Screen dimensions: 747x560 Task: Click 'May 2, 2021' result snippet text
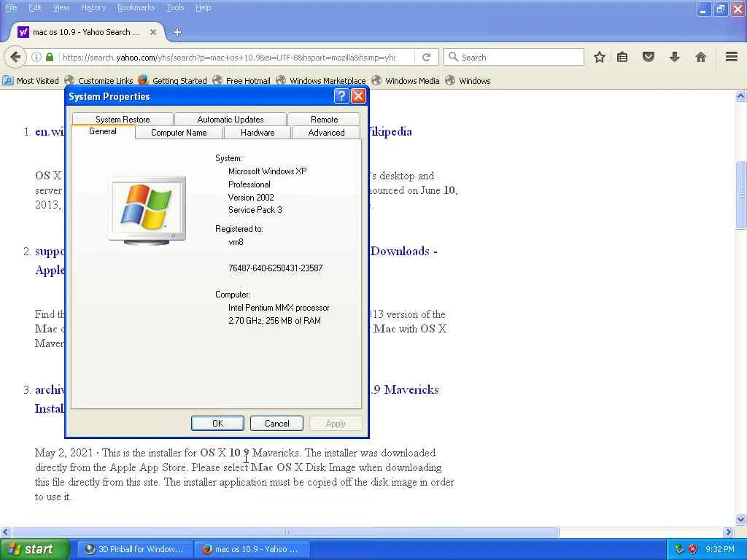(x=64, y=453)
